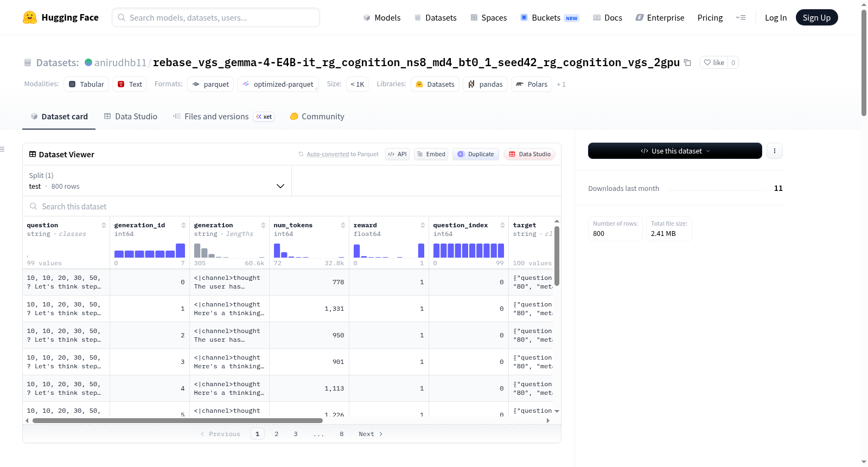The image size is (868, 467).
Task: Click the Previous page button
Action: click(x=220, y=434)
